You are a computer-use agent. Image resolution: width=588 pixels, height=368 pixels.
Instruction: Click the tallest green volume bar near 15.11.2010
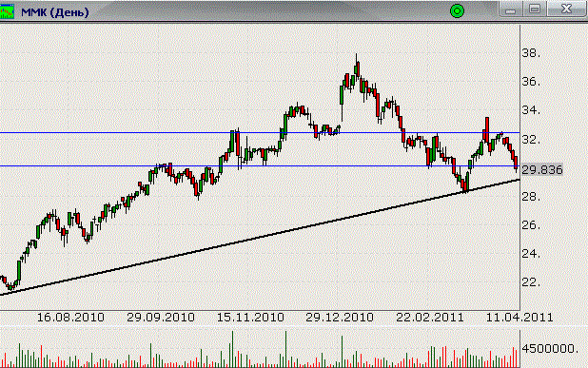point(232,349)
